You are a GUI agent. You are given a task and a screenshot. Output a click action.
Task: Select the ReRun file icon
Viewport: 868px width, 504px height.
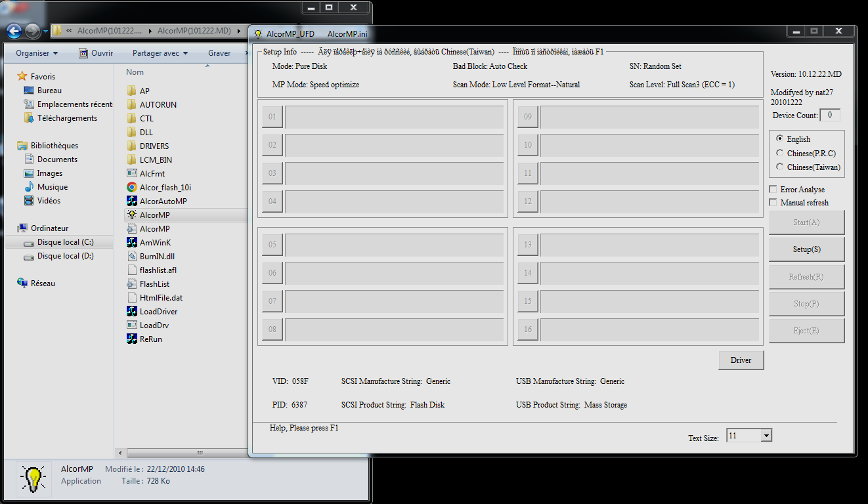tap(131, 339)
